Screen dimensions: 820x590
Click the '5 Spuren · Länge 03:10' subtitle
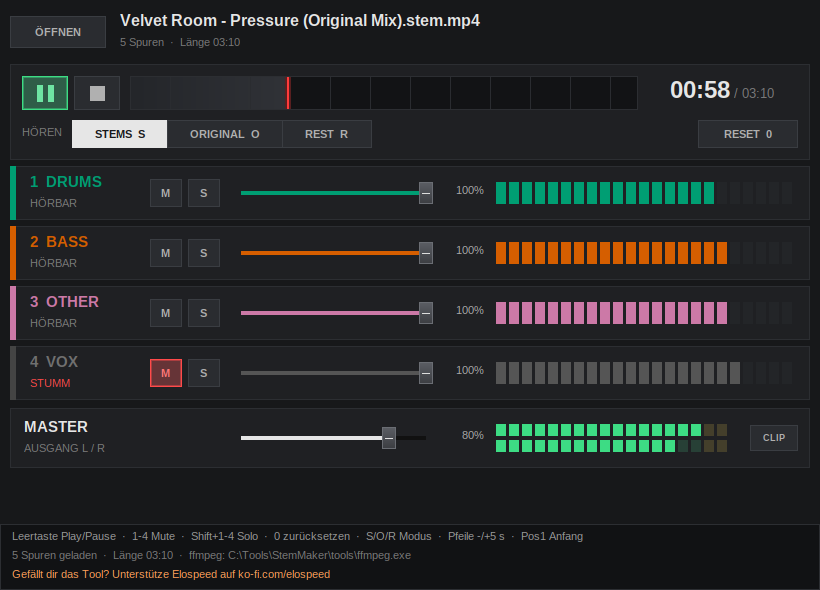tap(180, 42)
